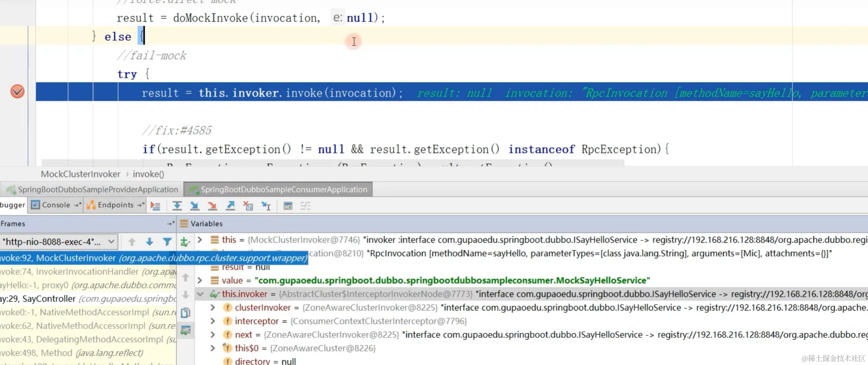Expand the 'value' variable node
The image size is (868, 365).
(x=200, y=280)
